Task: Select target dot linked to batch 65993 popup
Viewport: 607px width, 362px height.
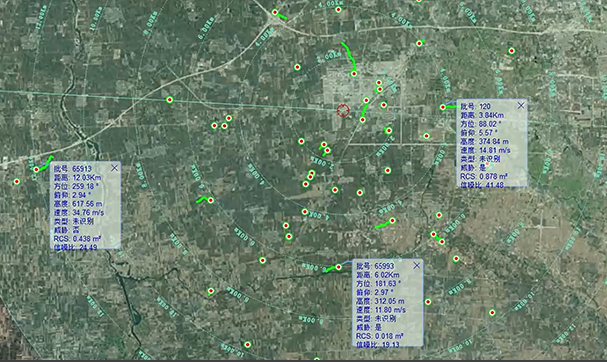Action: (339, 267)
